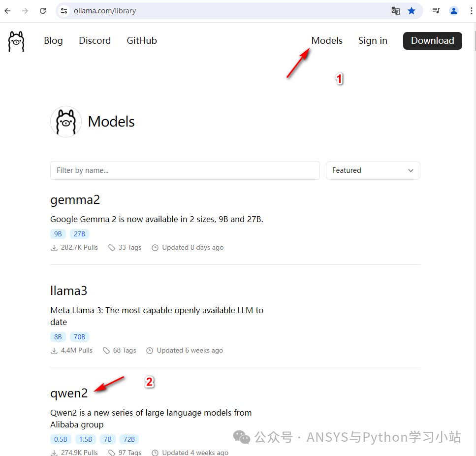Click the 282.7K Pulls text
Image resolution: width=476 pixels, height=456 pixels.
pyautogui.click(x=79, y=247)
